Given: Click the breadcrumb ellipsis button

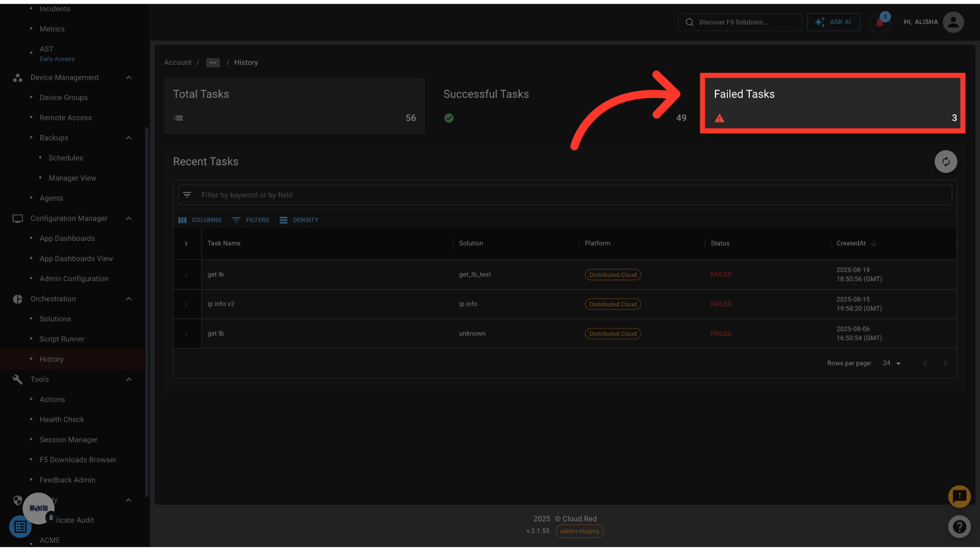Looking at the screenshot, I should pyautogui.click(x=213, y=62).
